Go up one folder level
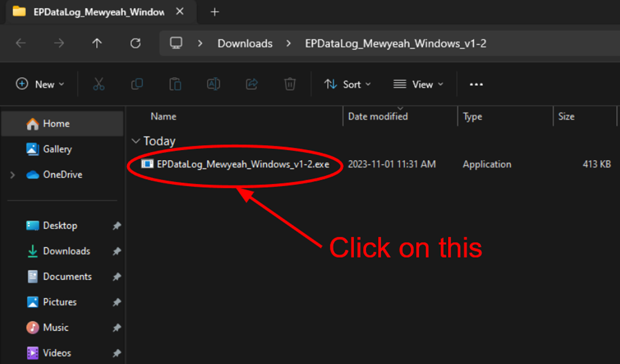The height and width of the screenshot is (364, 620). click(97, 43)
